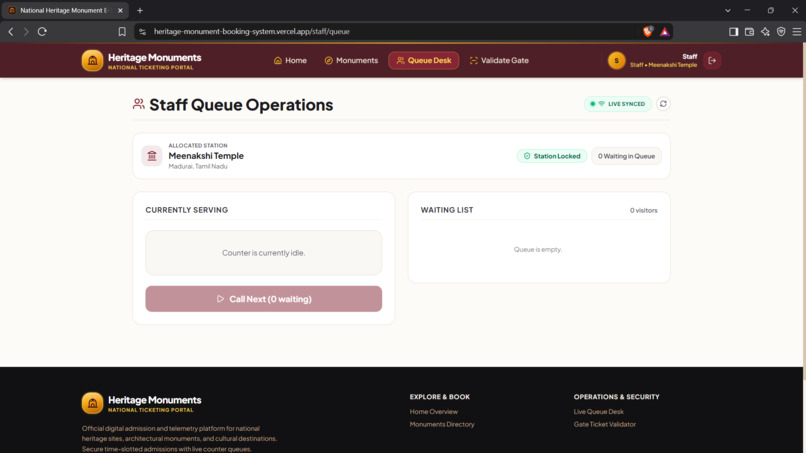Click the page vertical scrollbar

pyautogui.click(x=804, y=211)
